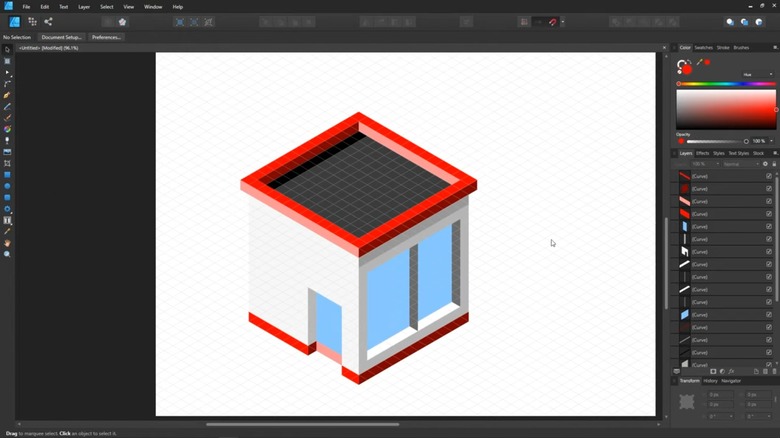This screenshot has width=780, height=438.
Task: Switch to the Export persona
Action: coord(48,22)
